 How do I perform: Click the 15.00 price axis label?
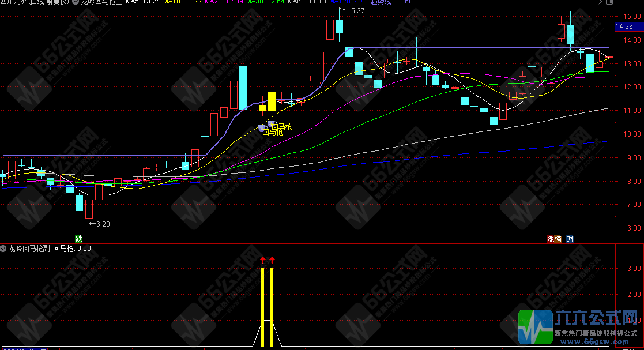(632, 17)
